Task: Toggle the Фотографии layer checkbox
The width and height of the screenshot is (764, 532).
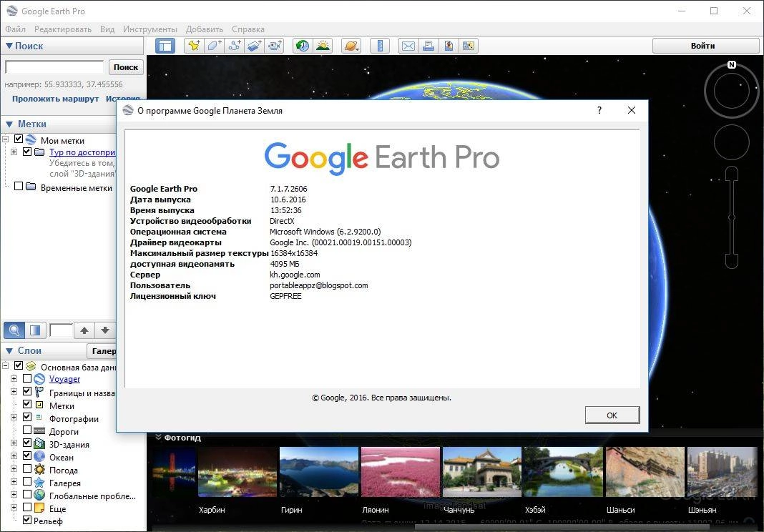Action: tap(27, 417)
